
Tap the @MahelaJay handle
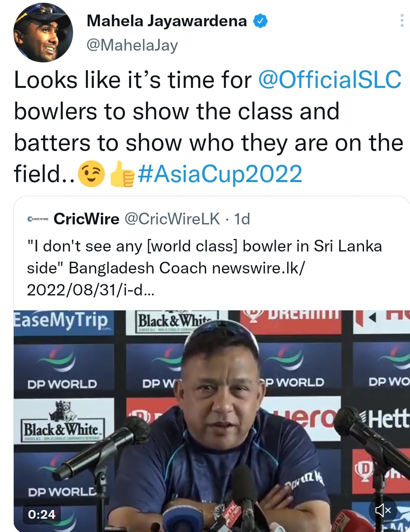132,45
